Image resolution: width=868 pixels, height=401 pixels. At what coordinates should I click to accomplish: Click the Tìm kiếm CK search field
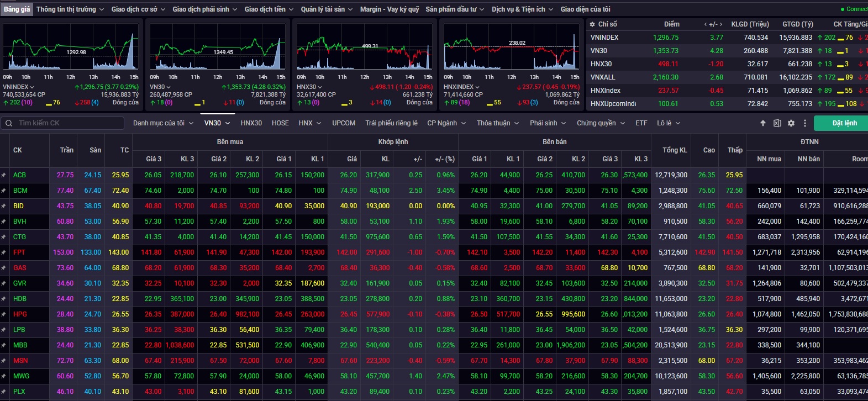point(62,123)
